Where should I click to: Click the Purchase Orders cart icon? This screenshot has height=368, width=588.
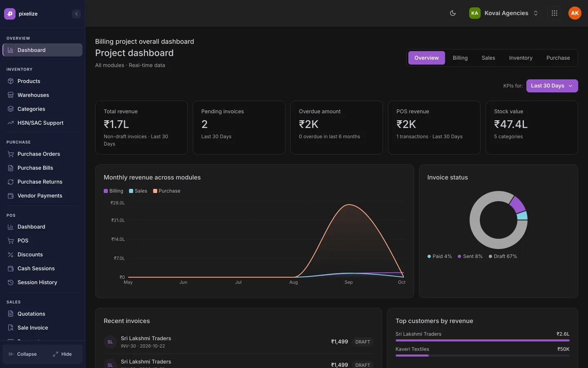pos(11,154)
